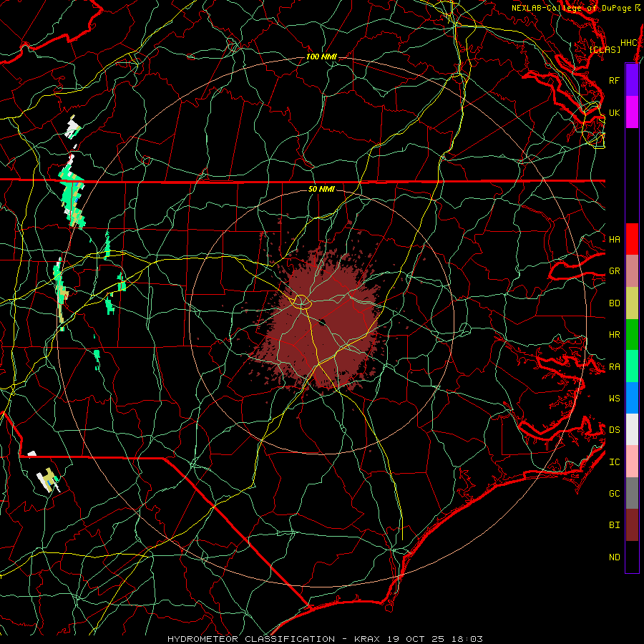This screenshot has width=644, height=644.
Task: Click the HR green legend swatch
Action: point(632,334)
